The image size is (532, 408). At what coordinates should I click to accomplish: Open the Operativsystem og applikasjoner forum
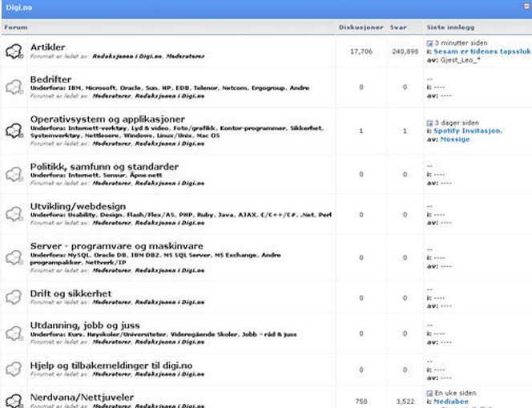click(x=107, y=119)
